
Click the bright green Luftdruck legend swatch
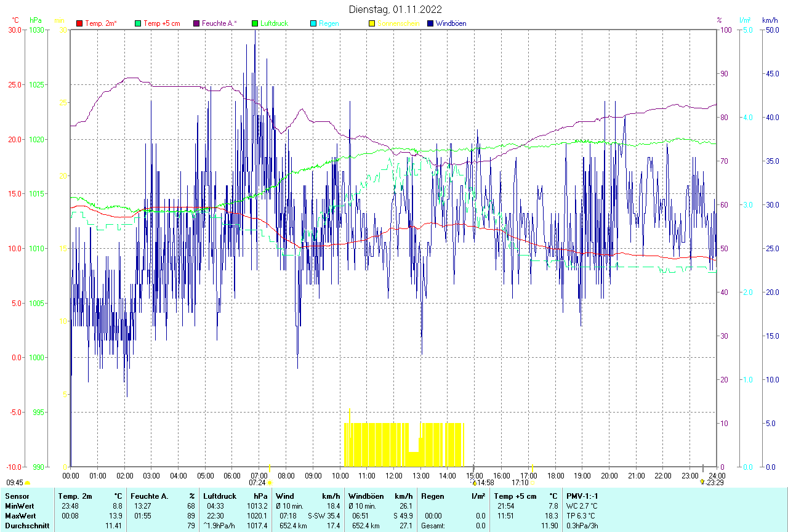tap(255, 23)
